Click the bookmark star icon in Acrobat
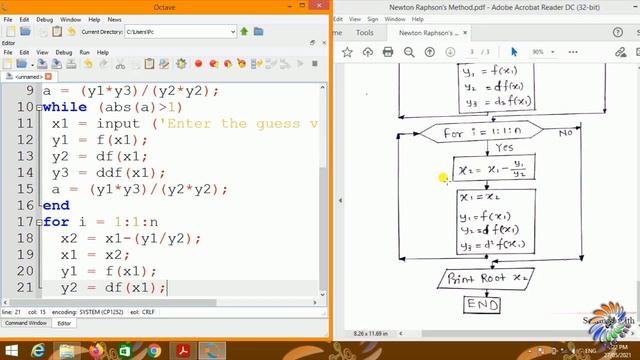The width and height of the screenshot is (640, 360). point(347,52)
